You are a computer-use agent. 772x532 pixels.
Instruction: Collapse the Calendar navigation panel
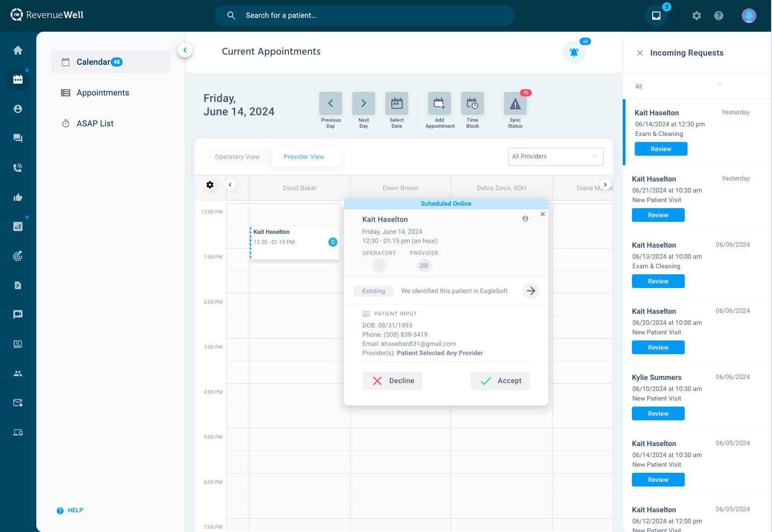pyautogui.click(x=185, y=50)
